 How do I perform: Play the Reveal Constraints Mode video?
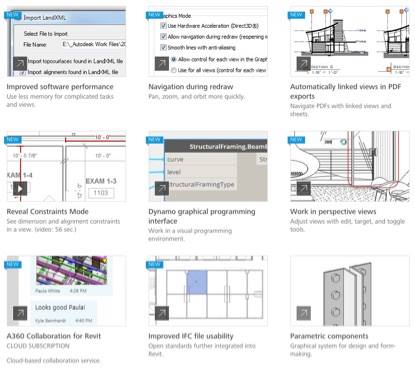20,188
